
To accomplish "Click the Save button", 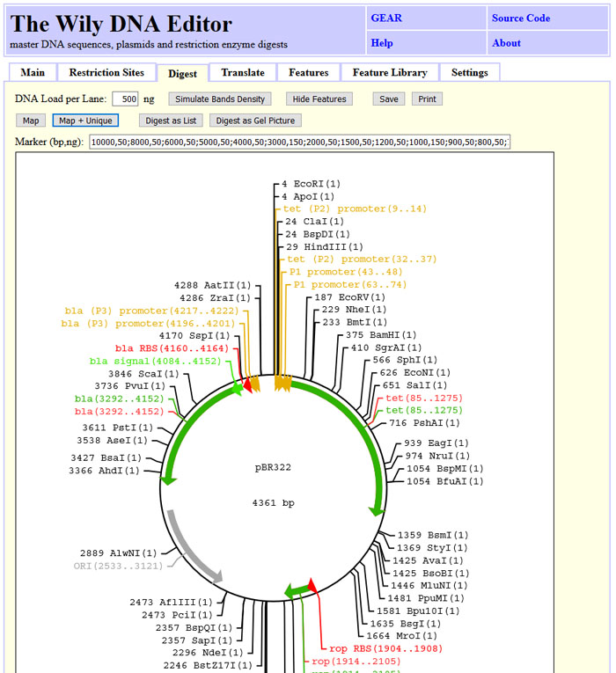I will point(389,99).
